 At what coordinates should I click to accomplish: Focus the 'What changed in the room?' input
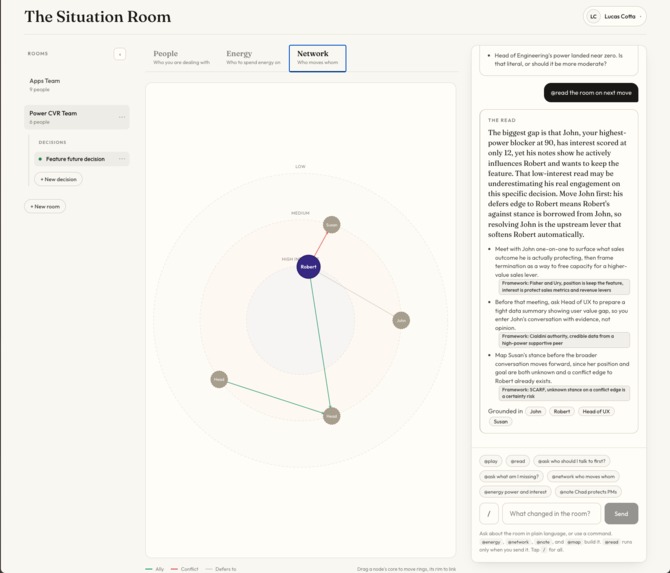click(x=551, y=514)
